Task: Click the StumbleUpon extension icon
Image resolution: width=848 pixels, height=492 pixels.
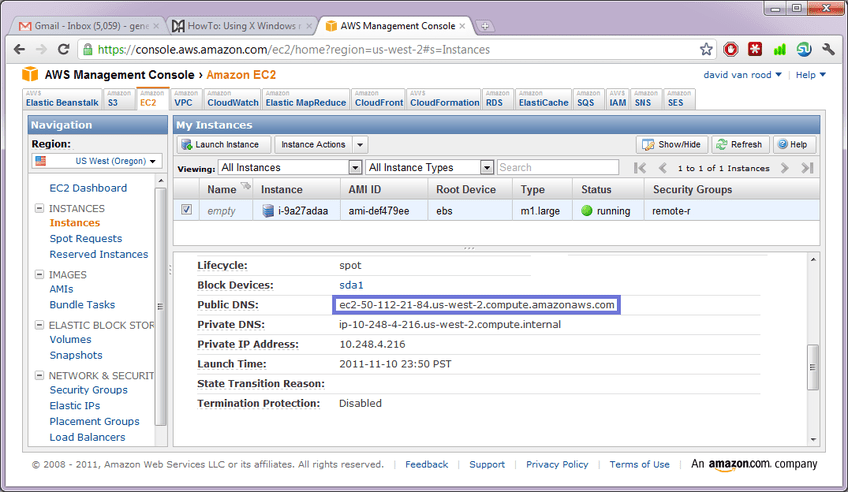Action: click(804, 49)
